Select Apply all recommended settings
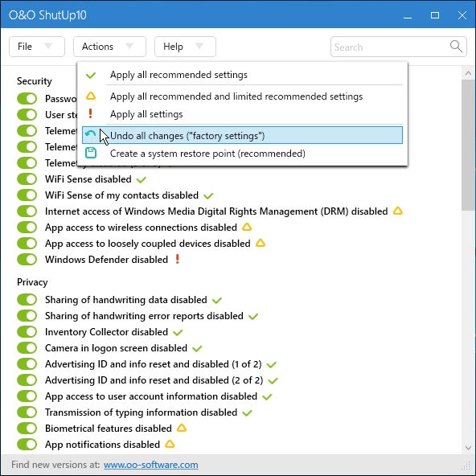 coord(242,75)
